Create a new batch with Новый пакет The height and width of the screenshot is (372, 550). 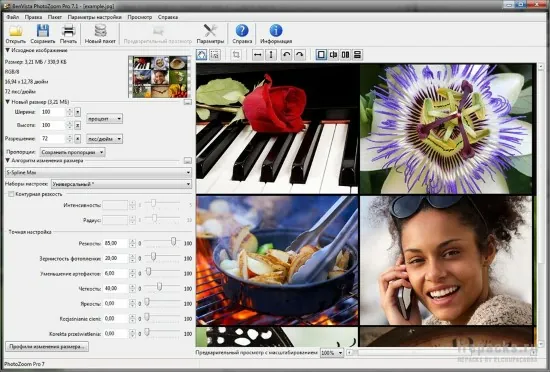click(x=100, y=34)
